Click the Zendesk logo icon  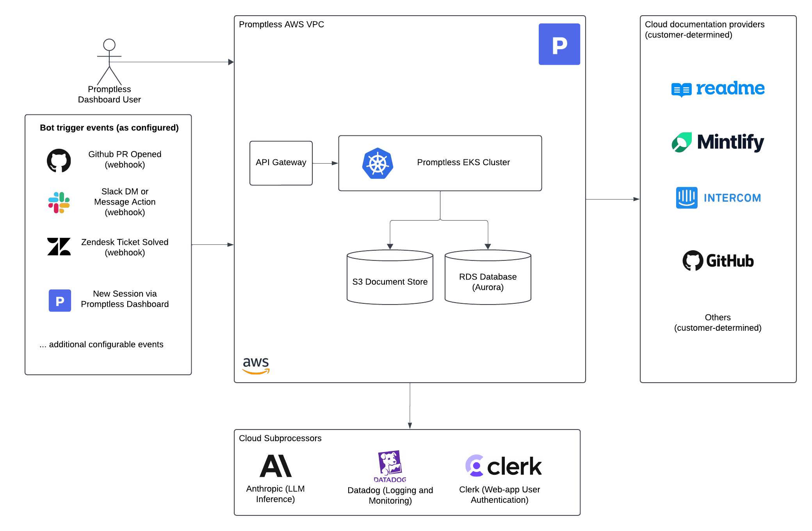[x=59, y=247]
